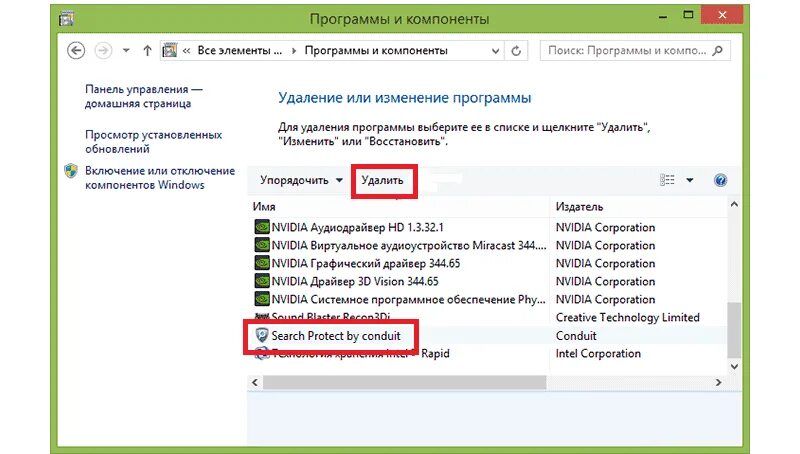
Task: Click the address bar control panel icon
Action: [169, 51]
